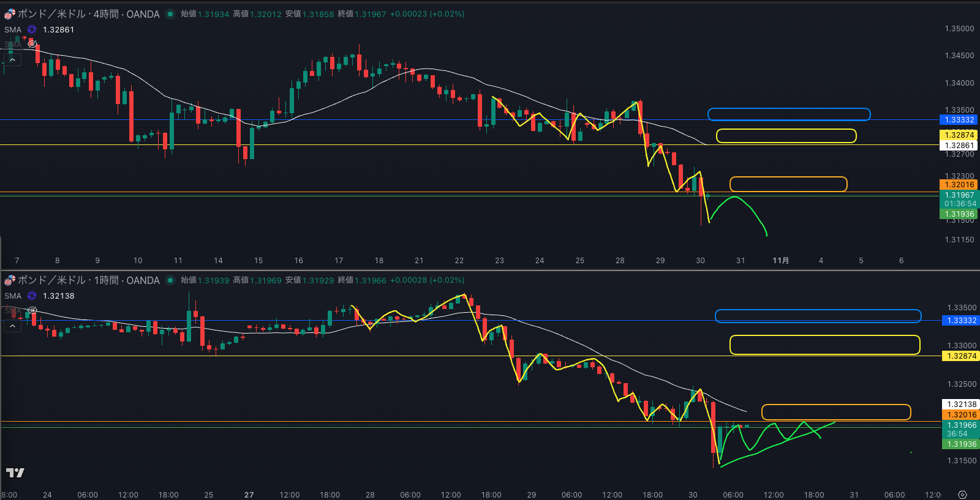This screenshot has height=500, width=980.
Task: Click the blue 1.33332 price label on 1-hour axis
Action: (961, 321)
